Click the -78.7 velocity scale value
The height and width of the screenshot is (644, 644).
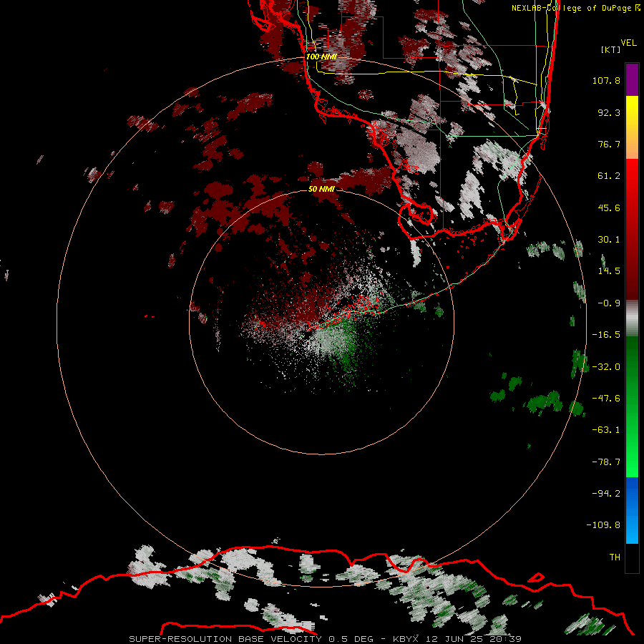606,462
